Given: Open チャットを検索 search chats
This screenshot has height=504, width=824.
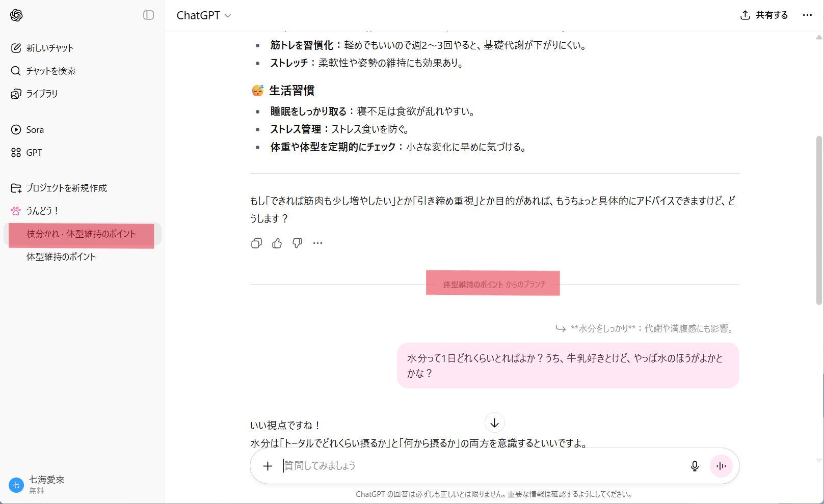Looking at the screenshot, I should pyautogui.click(x=50, y=71).
